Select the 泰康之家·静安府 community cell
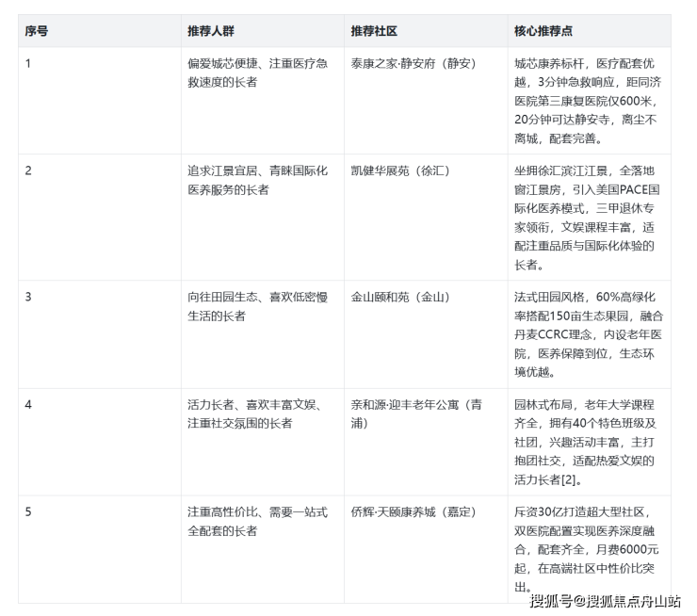 413,64
